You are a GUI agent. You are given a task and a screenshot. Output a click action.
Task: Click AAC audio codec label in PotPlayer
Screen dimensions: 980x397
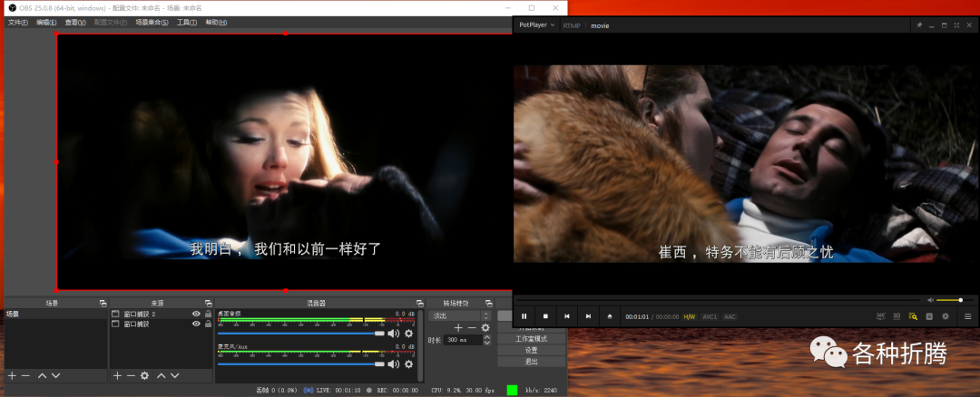click(730, 316)
